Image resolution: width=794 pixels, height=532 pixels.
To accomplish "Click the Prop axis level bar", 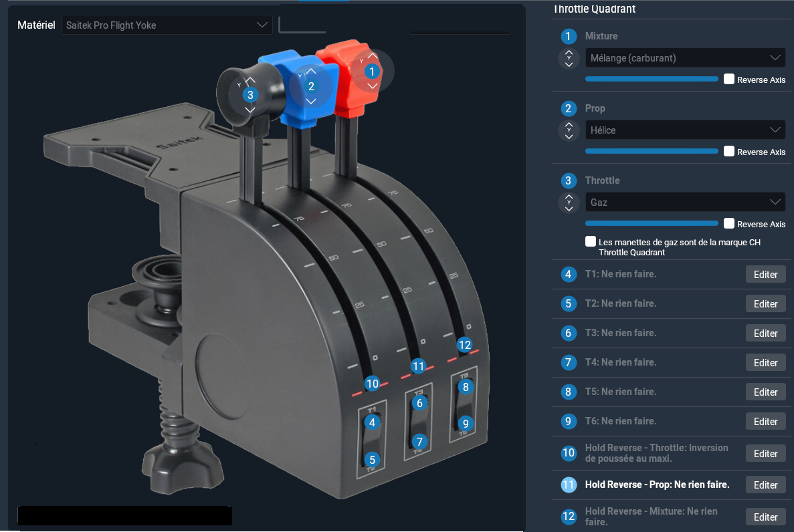I will (x=652, y=151).
